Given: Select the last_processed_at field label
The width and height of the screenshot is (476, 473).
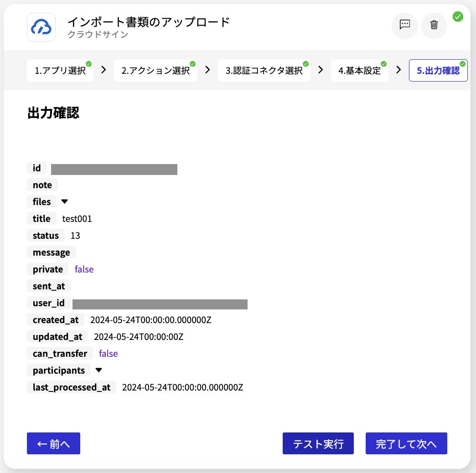Looking at the screenshot, I should tap(71, 387).
